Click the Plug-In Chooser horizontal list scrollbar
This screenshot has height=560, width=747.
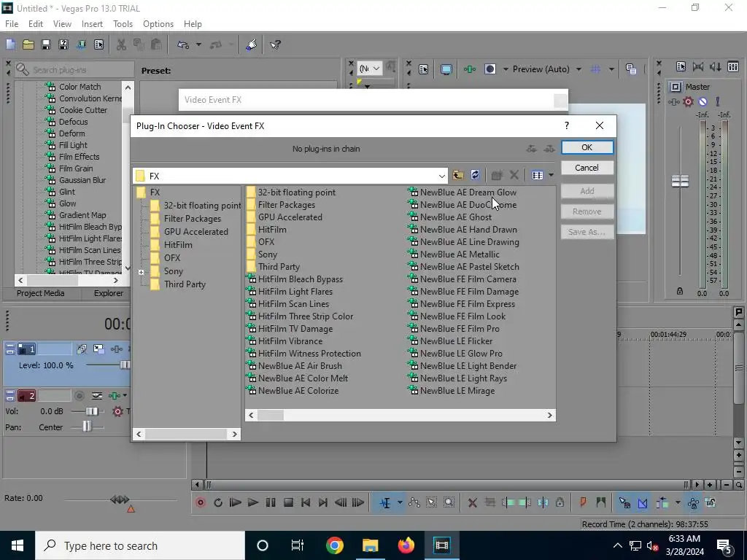pos(400,415)
